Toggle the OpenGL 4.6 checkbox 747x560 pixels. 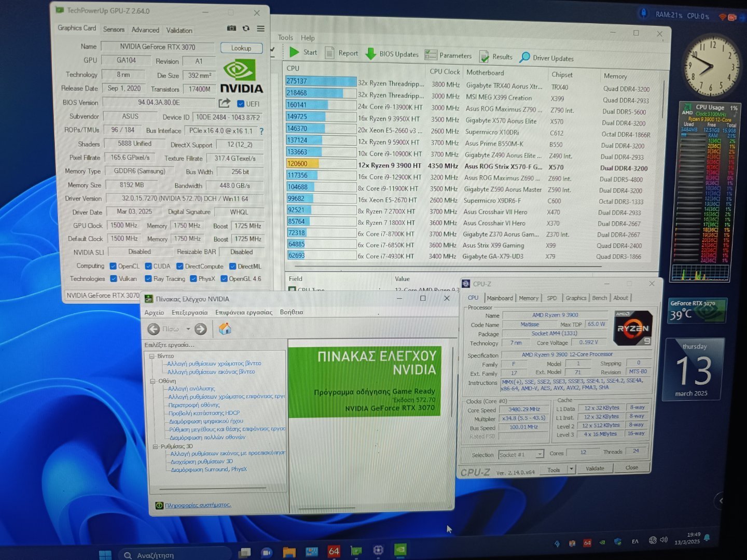coord(224,278)
